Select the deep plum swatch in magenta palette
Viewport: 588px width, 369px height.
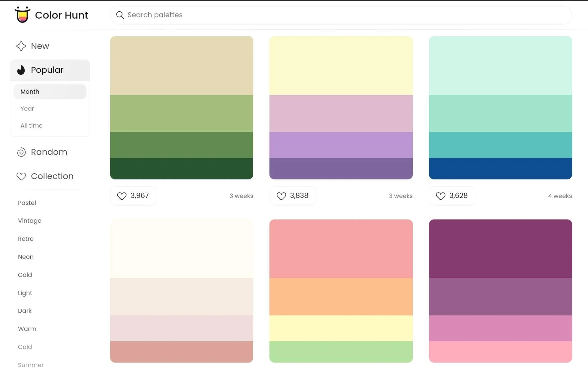click(500, 249)
